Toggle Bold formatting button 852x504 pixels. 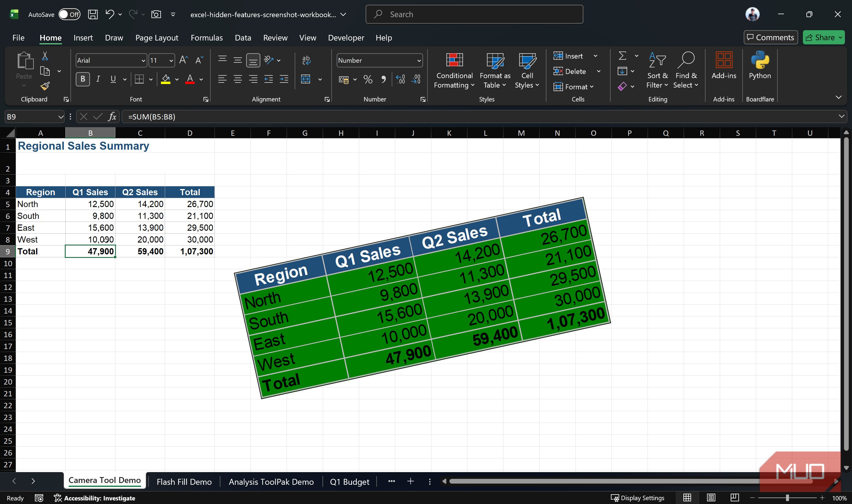click(83, 79)
